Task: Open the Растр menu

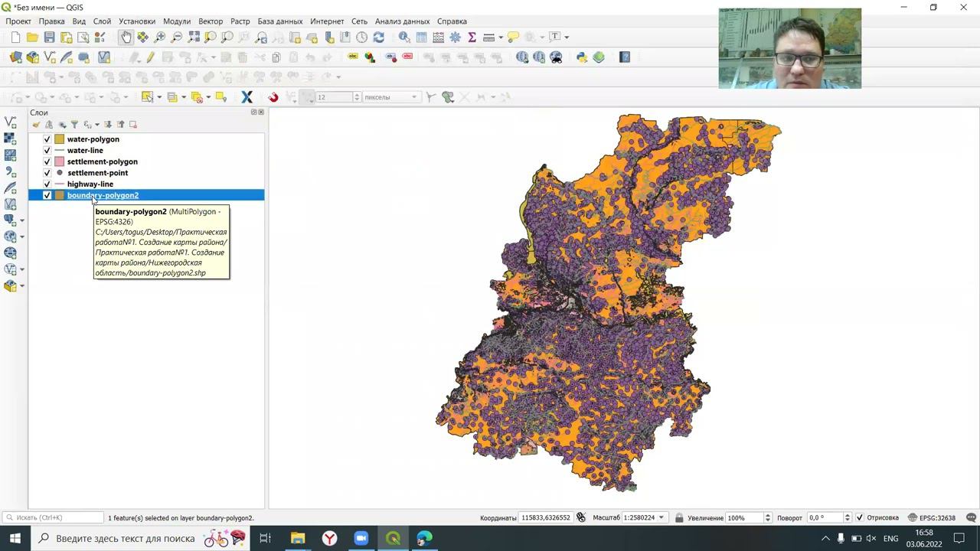Action: pos(240,21)
